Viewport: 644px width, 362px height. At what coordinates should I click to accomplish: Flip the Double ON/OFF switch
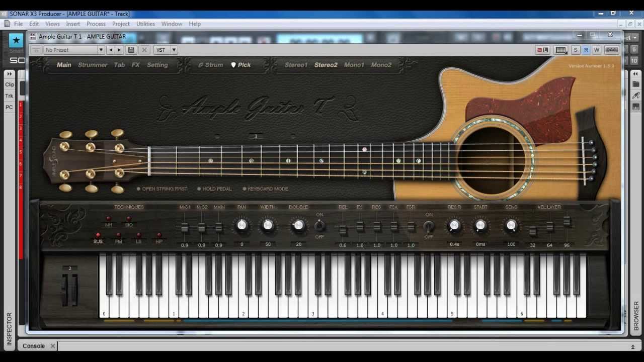pos(319,226)
